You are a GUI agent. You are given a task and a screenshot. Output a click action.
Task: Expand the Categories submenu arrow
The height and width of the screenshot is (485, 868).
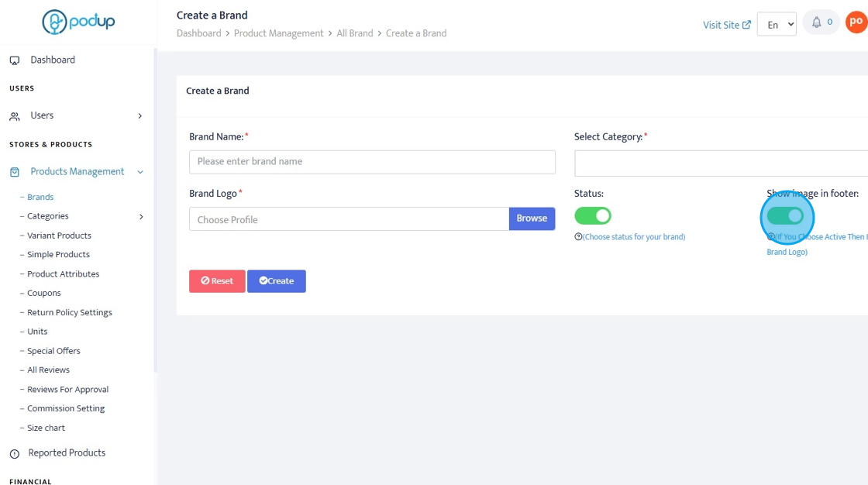tap(141, 217)
